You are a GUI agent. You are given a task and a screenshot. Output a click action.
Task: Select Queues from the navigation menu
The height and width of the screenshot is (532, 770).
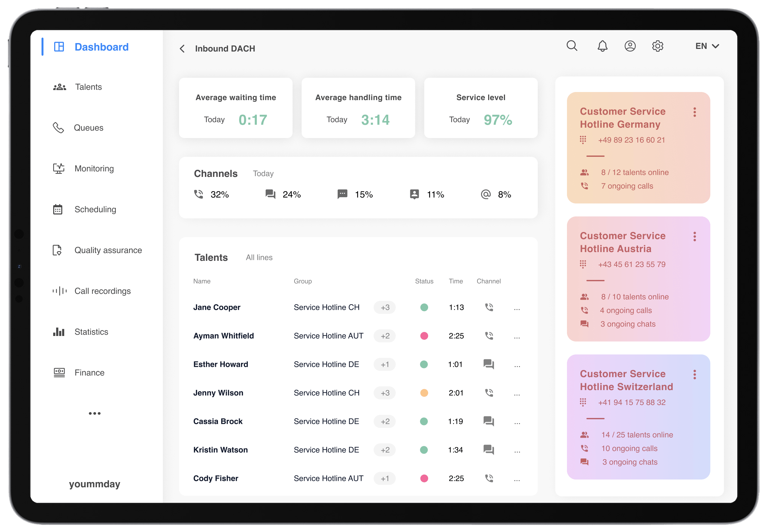[89, 128]
